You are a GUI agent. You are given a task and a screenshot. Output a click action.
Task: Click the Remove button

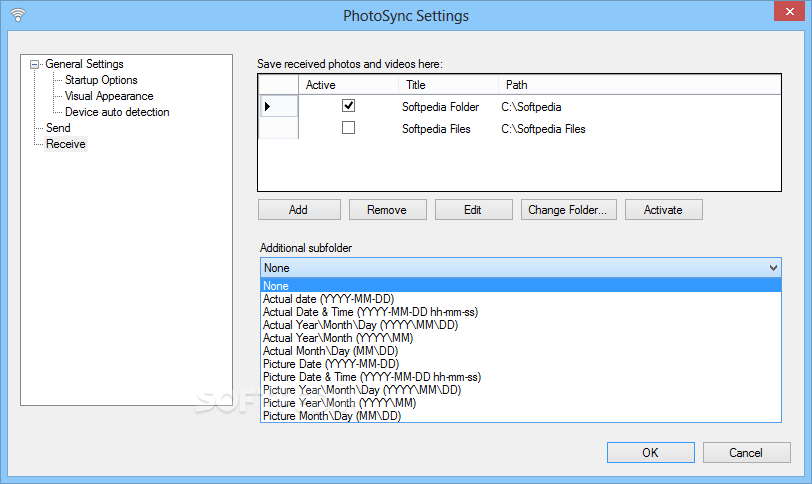387,210
